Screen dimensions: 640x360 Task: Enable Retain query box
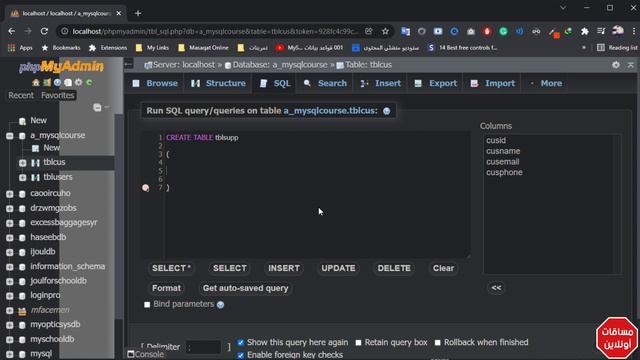tap(358, 342)
